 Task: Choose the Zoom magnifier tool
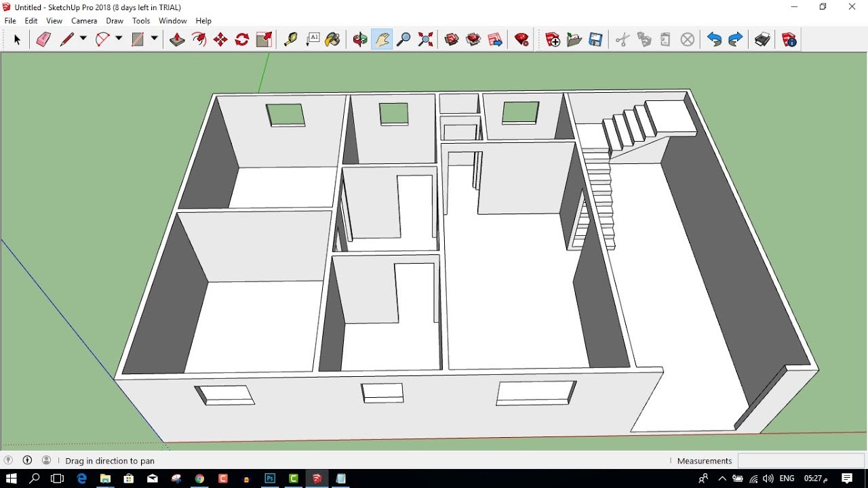[403, 40]
